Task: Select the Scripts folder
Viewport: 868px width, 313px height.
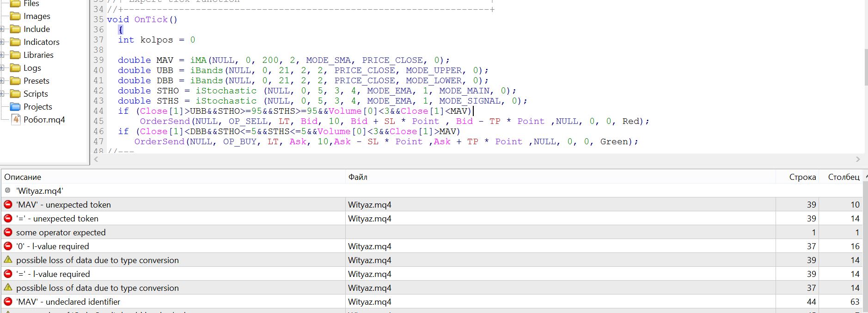Action: pyautogui.click(x=36, y=94)
